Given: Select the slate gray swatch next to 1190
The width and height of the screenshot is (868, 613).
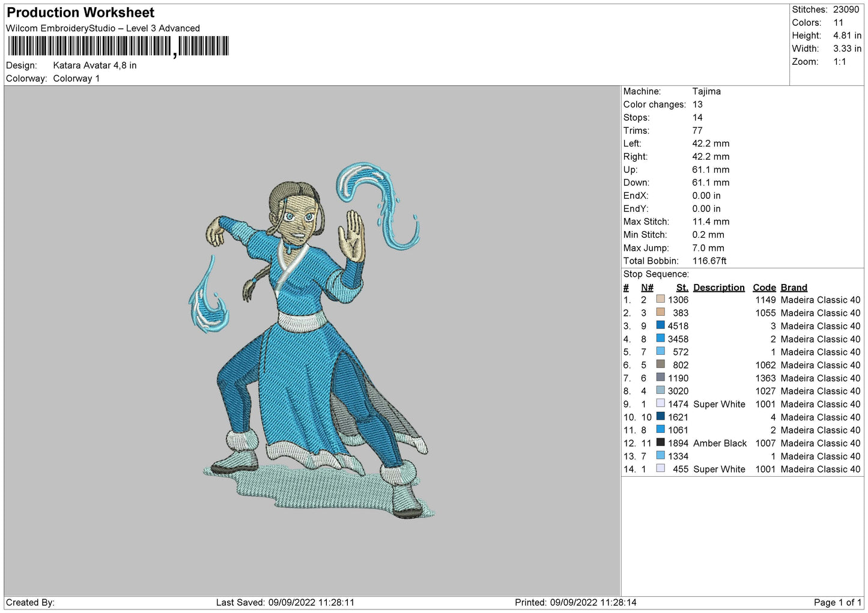Looking at the screenshot, I should point(661,378).
